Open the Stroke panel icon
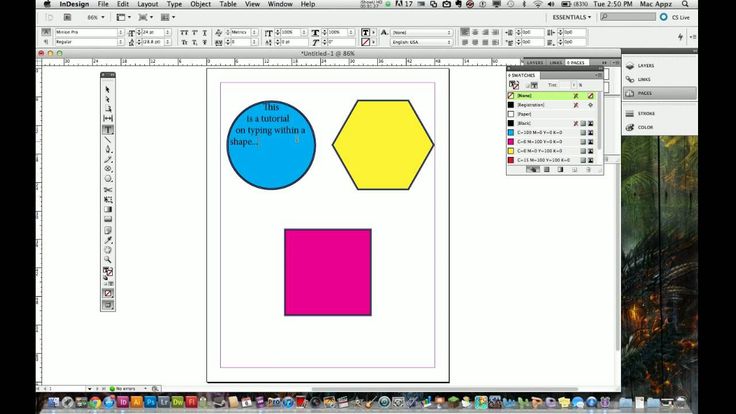Image resolution: width=736 pixels, height=414 pixels. 642,114
